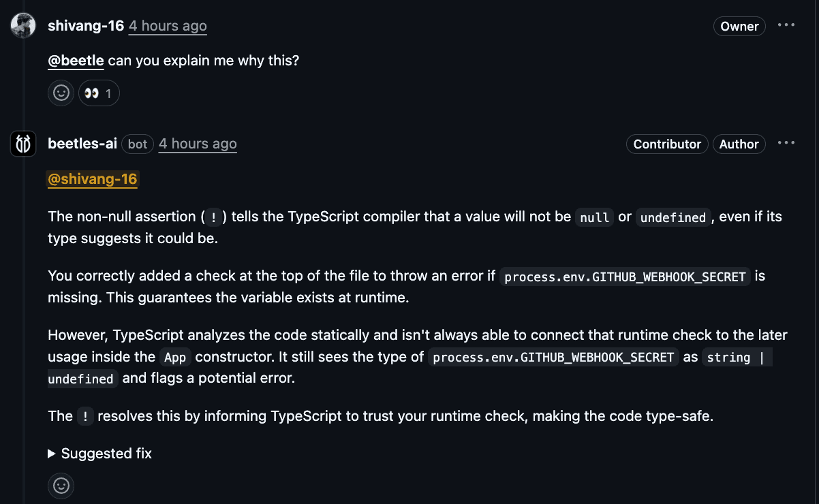The height and width of the screenshot is (504, 819).
Task: Click the inline null code snippet
Action: point(594,218)
